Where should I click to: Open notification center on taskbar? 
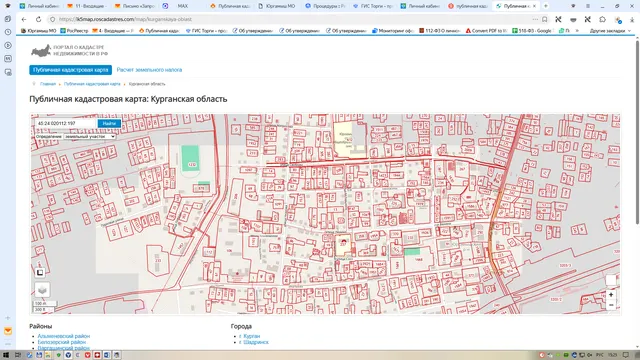tap(626, 355)
